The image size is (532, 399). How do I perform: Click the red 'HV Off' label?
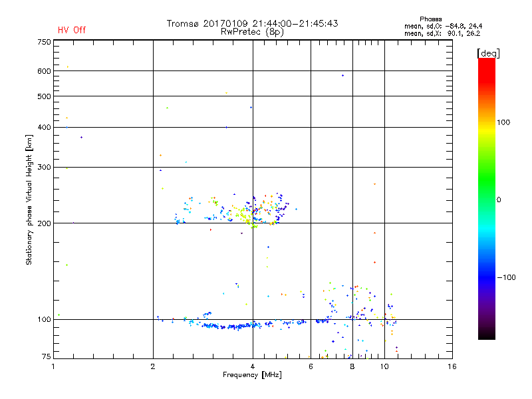pos(72,30)
